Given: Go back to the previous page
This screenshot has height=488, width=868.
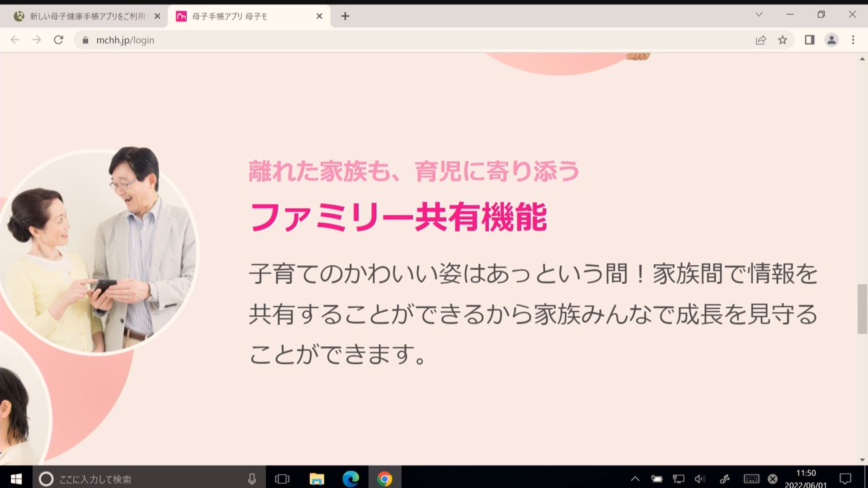Looking at the screenshot, I should tap(15, 40).
